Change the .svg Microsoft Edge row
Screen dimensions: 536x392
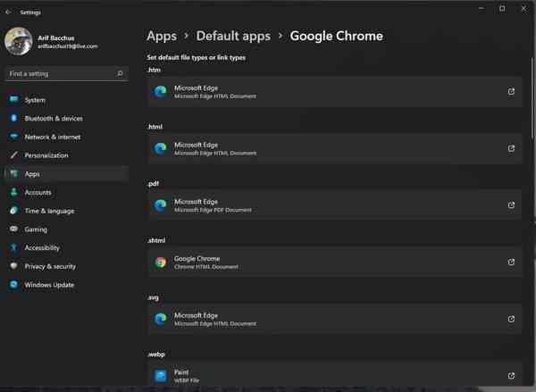[x=335, y=319]
